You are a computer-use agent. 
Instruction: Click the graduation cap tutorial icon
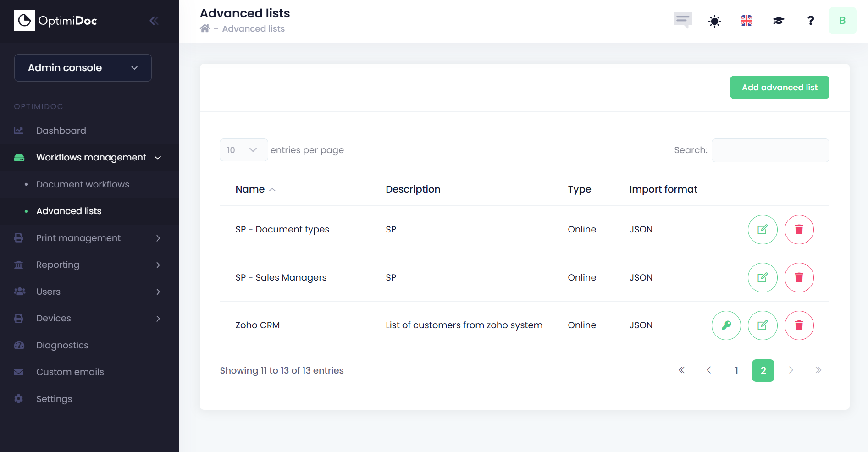pyautogui.click(x=778, y=21)
